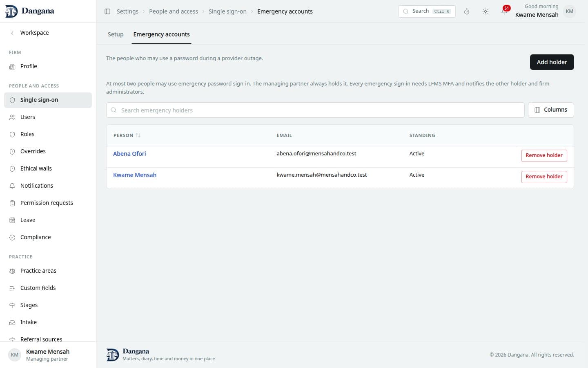Click the KM avatar in top bar

click(x=570, y=11)
